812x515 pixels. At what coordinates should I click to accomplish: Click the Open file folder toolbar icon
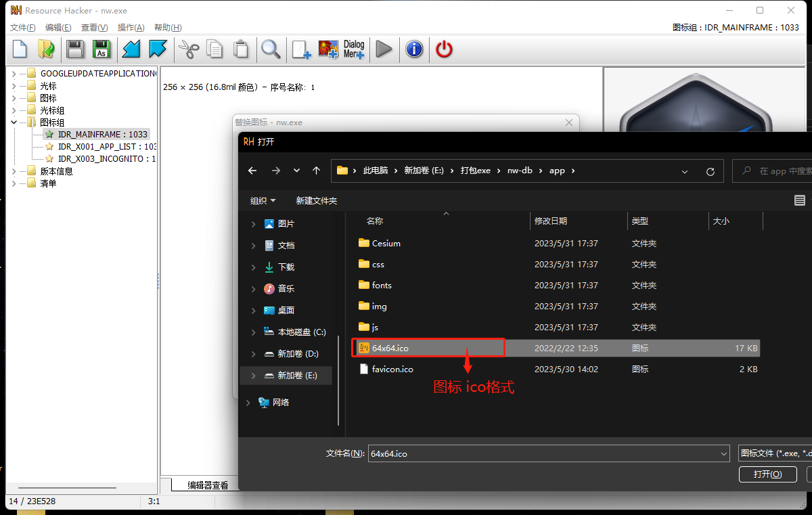[46, 49]
